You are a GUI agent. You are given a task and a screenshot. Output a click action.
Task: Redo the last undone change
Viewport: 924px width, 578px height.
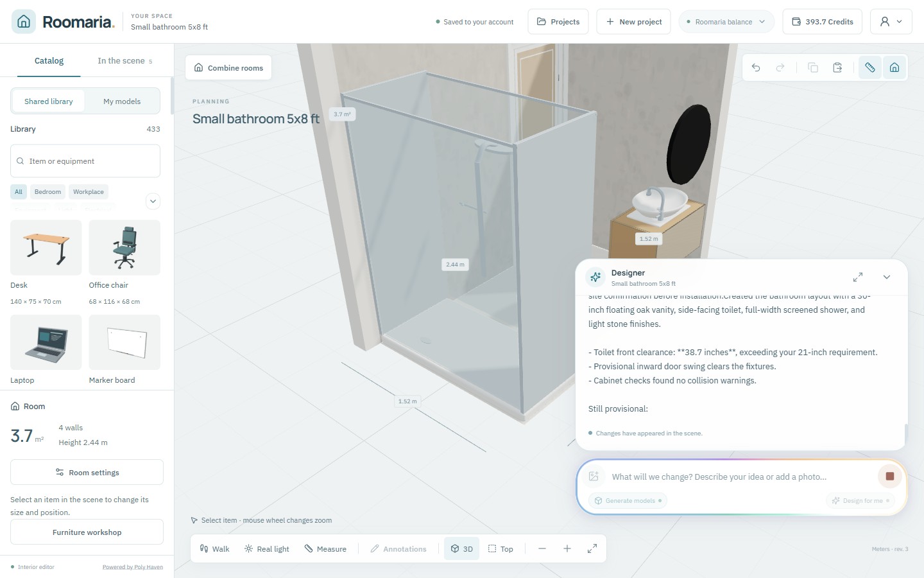tap(780, 67)
